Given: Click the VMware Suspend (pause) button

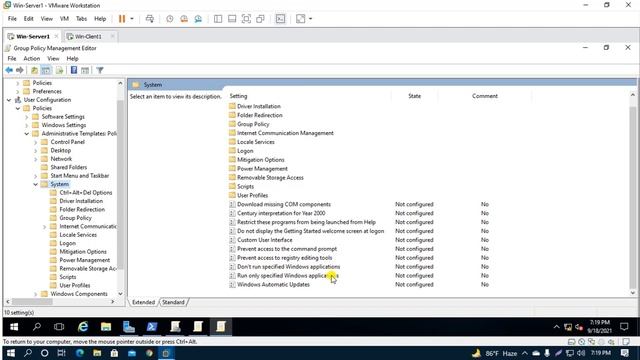Looking at the screenshot, I should pos(122,19).
